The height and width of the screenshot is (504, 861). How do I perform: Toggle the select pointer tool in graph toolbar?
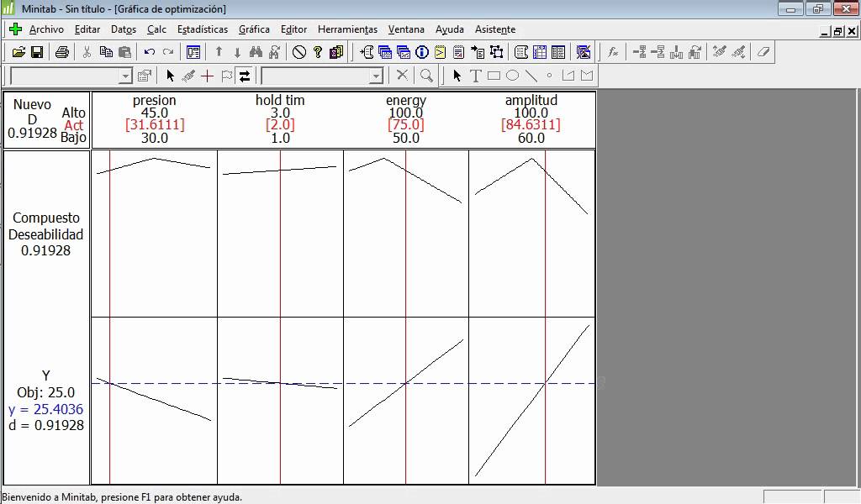coord(170,76)
